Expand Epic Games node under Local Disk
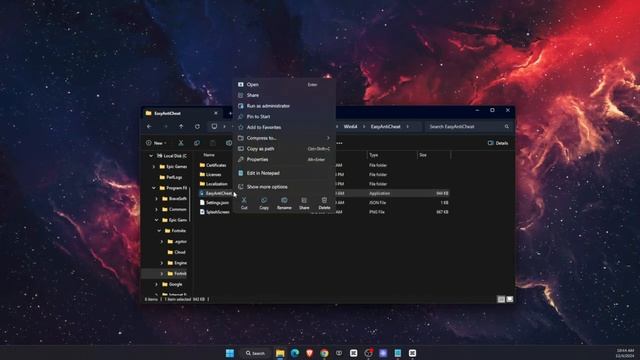This screenshot has height=360, width=640. click(x=154, y=167)
